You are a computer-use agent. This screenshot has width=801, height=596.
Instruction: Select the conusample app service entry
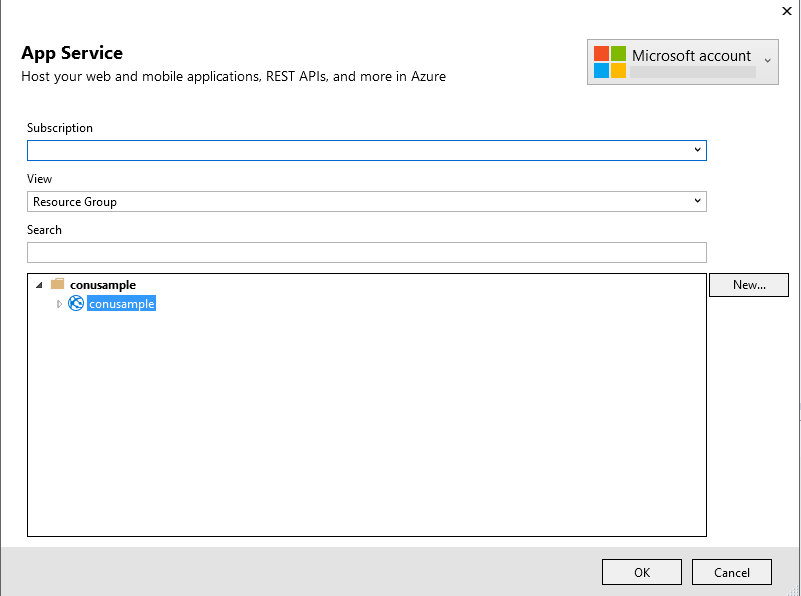click(121, 303)
